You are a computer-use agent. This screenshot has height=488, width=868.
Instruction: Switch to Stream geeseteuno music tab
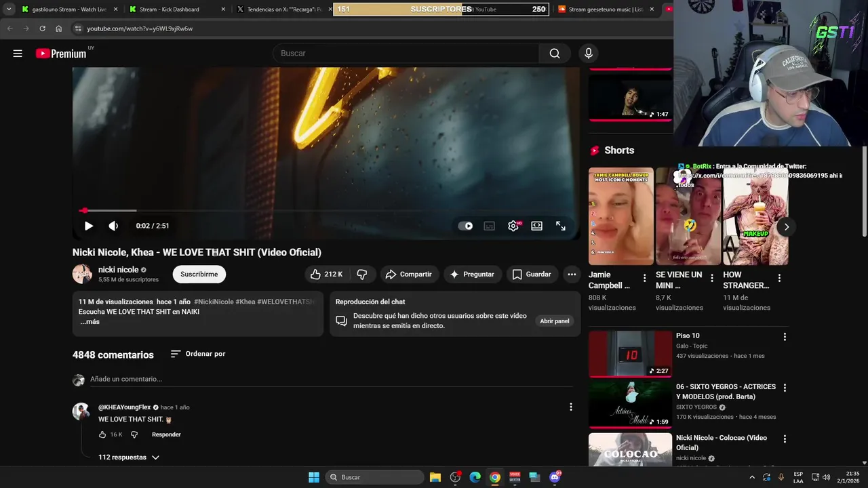[x=606, y=9]
